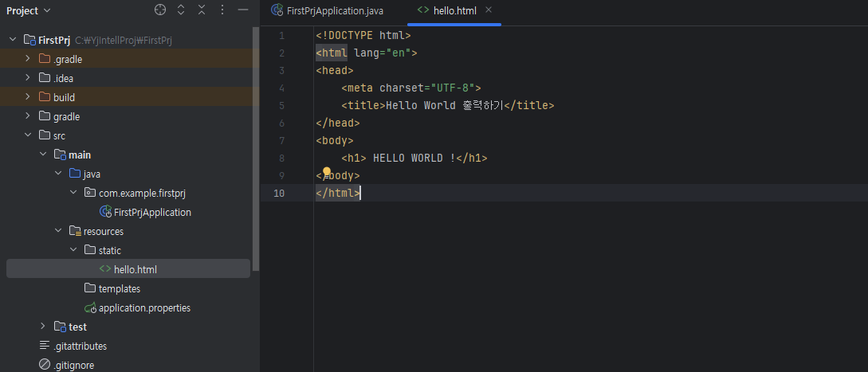868x372 pixels.
Task: Click the title text Hello World 출력하기
Action: 445,105
